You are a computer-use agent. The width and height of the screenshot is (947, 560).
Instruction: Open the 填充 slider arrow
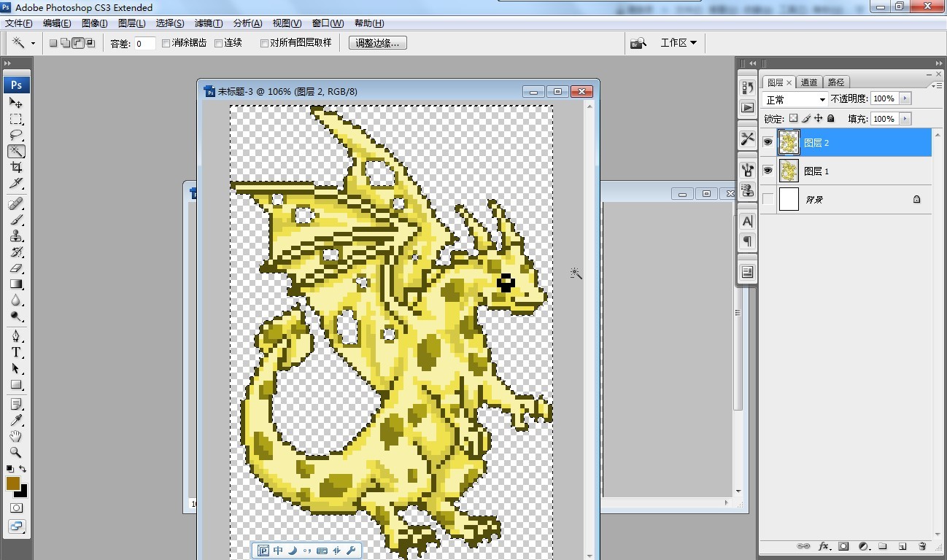click(x=905, y=118)
